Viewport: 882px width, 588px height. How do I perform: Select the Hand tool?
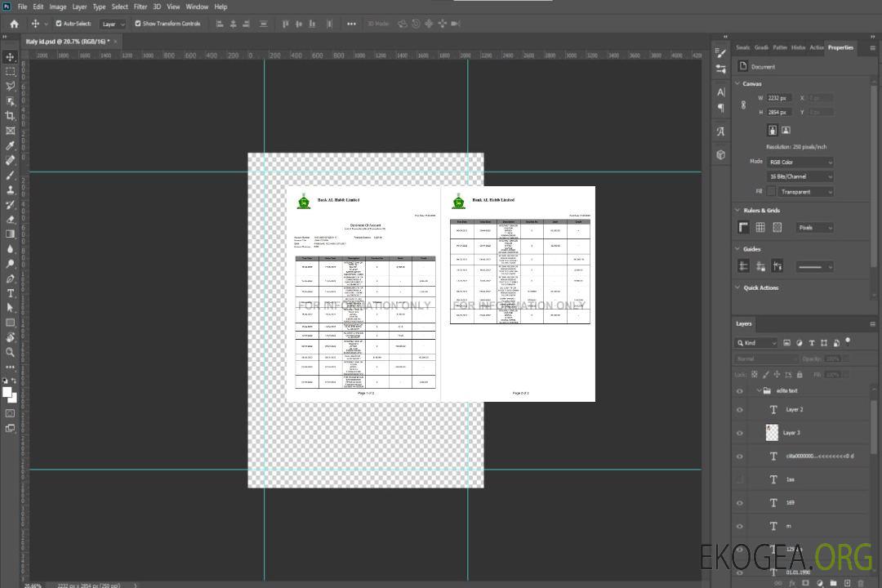[10, 337]
